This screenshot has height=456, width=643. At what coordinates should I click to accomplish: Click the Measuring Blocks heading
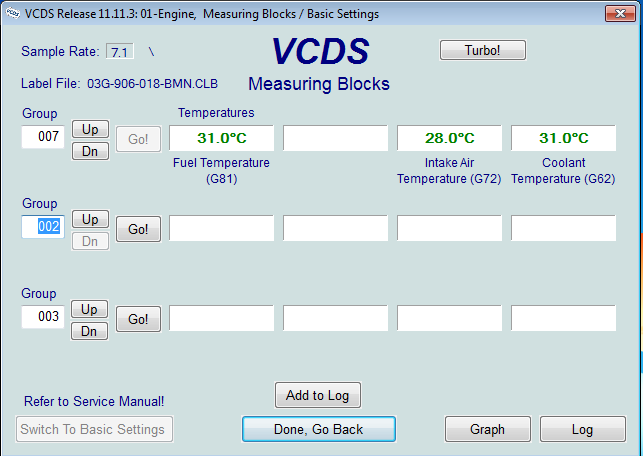point(319,84)
